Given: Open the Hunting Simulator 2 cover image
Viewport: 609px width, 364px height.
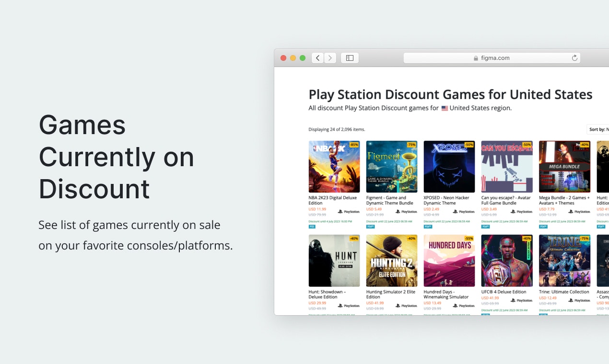Looking at the screenshot, I should tap(392, 261).
